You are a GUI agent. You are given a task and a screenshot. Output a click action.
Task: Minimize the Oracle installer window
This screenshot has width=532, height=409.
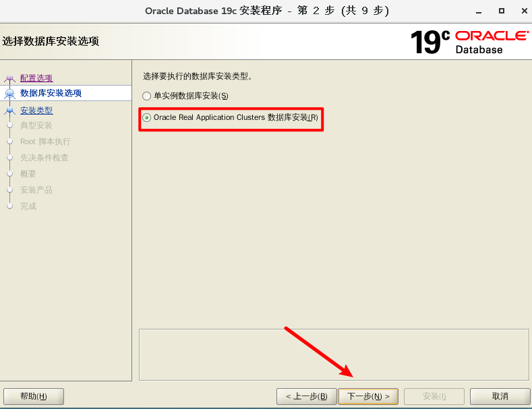coord(478,11)
